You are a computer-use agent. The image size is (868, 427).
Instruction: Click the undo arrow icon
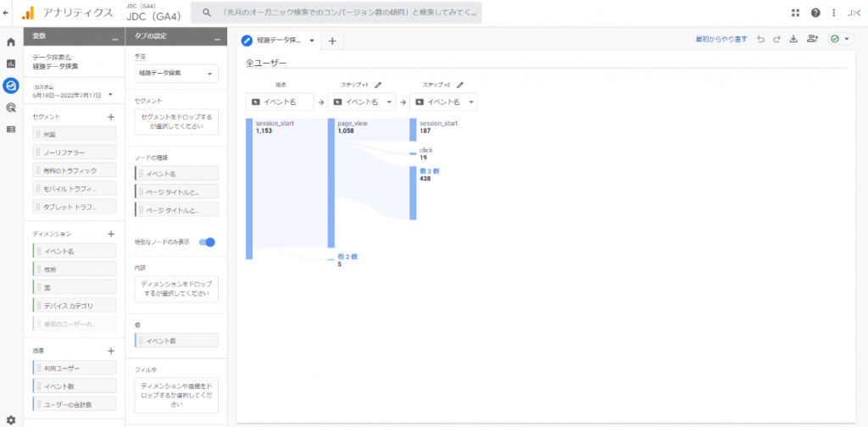click(x=760, y=39)
